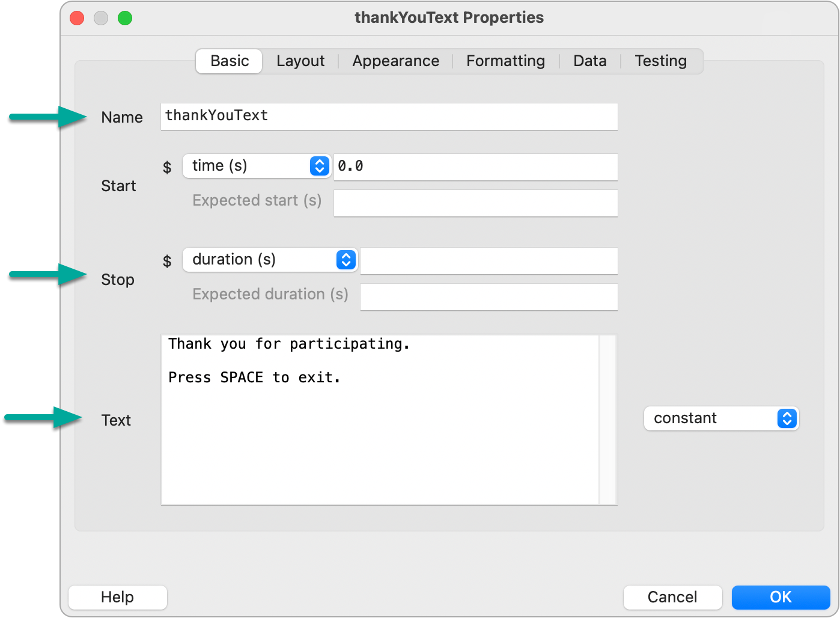Switch to the Layout tab
Image resolution: width=840 pixels, height=618 pixels.
coord(300,61)
